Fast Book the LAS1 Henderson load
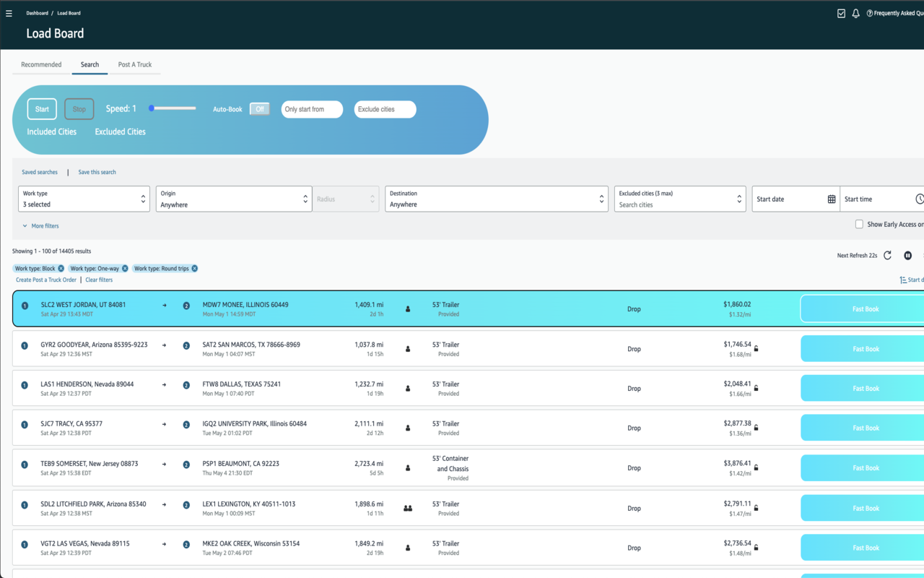 tap(863, 389)
